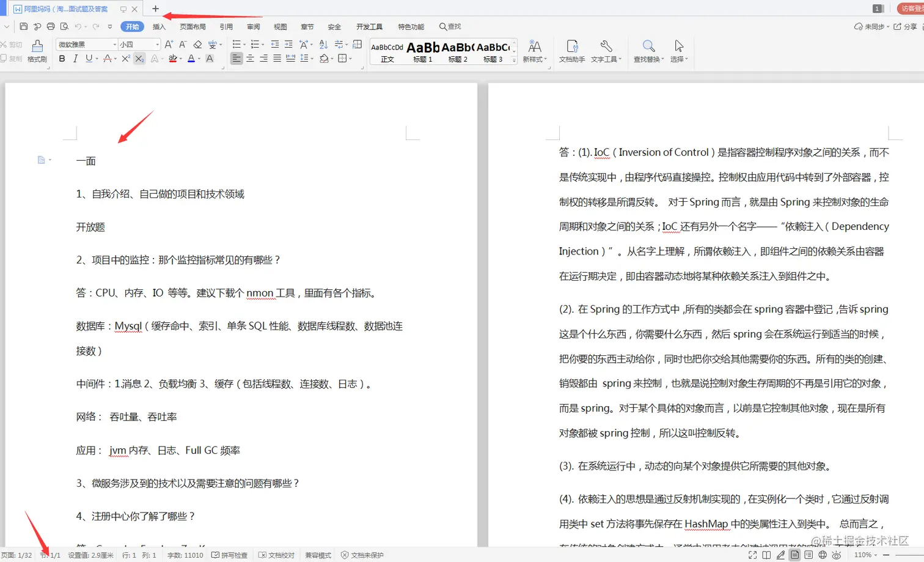Image resolution: width=924 pixels, height=562 pixels.
Task: Apply the 标题 3 heading style
Action: pyautogui.click(x=493, y=53)
